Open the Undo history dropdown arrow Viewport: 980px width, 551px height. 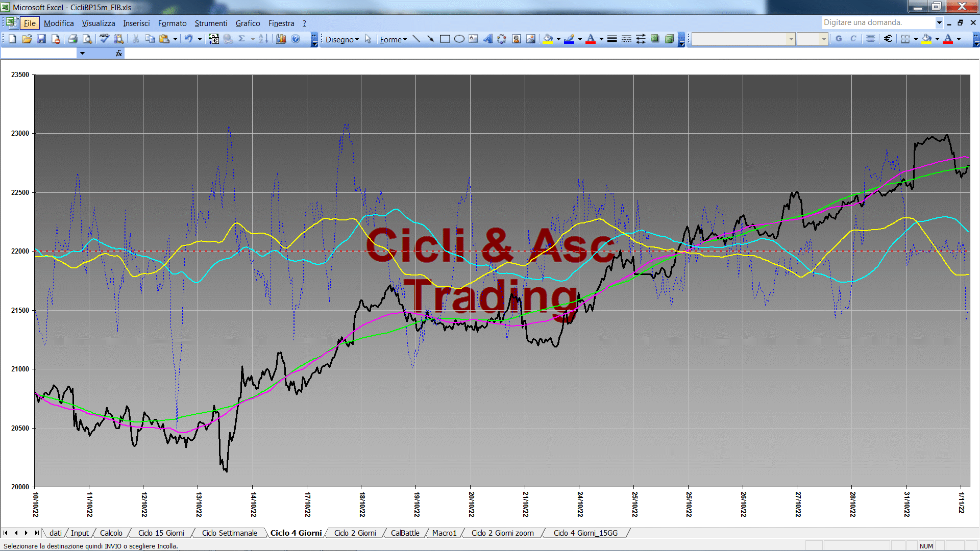pyautogui.click(x=200, y=39)
